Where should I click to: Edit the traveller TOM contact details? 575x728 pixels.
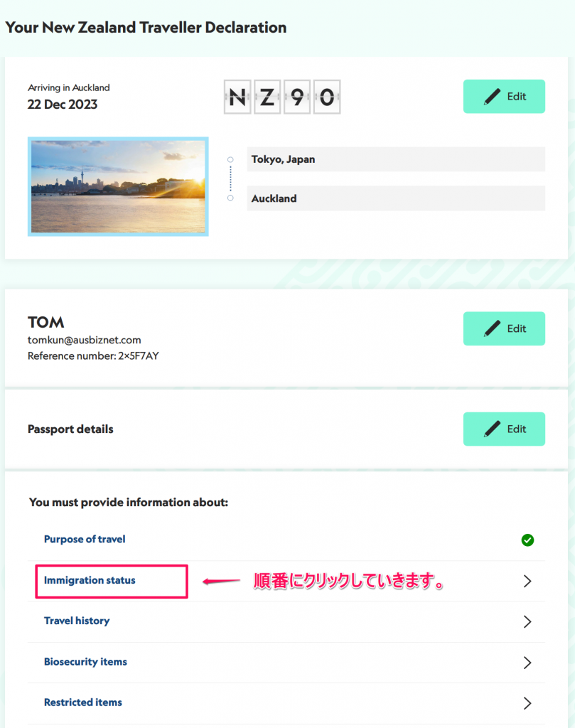[x=504, y=328]
